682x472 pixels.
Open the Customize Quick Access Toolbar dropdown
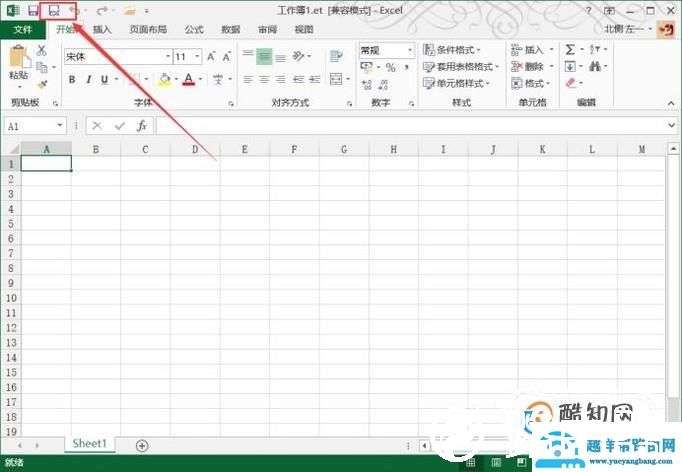147,11
